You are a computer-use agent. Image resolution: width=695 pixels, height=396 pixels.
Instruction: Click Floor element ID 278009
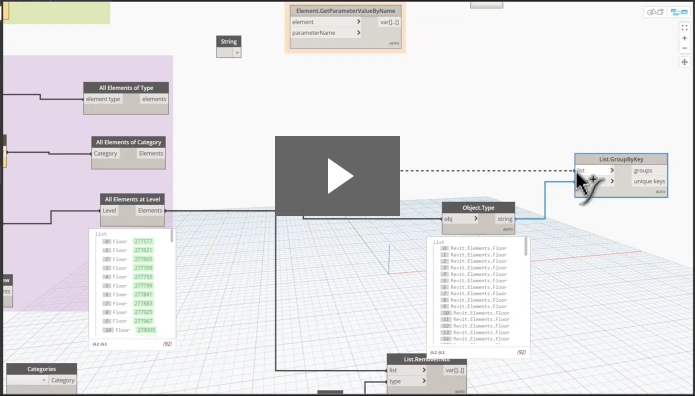pos(146,330)
